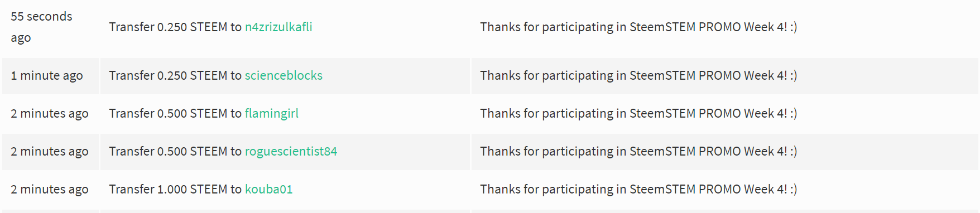Click 'Transfer 1.000 STEEM to' text for kouba01
The image size is (980, 213).
point(175,189)
